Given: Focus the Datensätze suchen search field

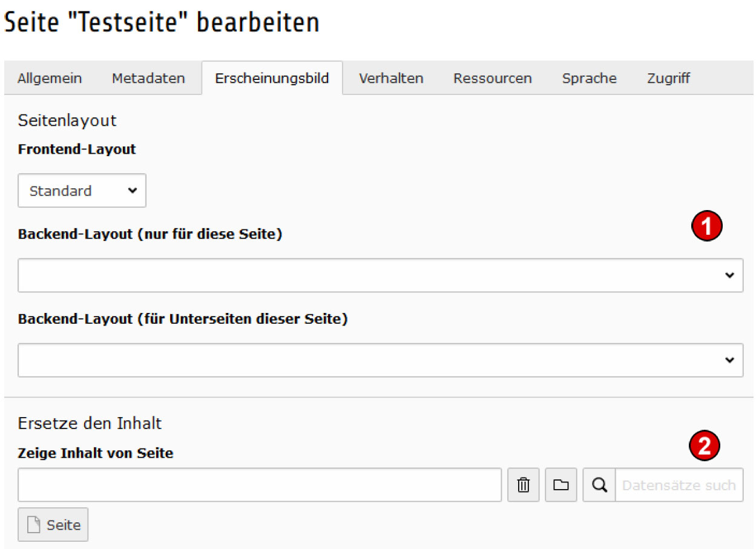Looking at the screenshot, I should pyautogui.click(x=679, y=485).
